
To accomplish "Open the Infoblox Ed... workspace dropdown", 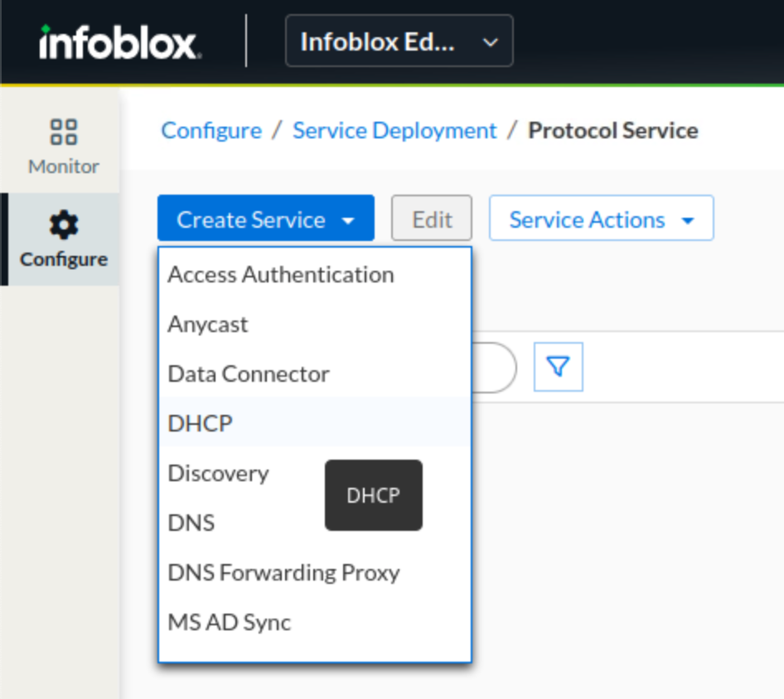I will (x=399, y=41).
